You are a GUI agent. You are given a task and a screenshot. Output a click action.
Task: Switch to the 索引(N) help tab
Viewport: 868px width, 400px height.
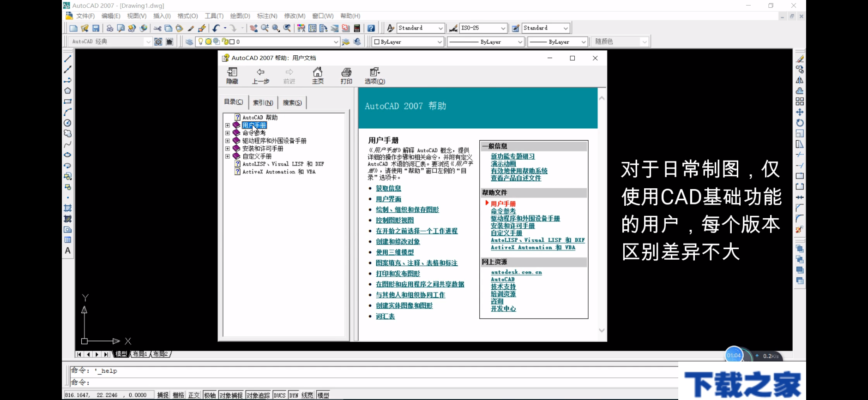click(263, 102)
